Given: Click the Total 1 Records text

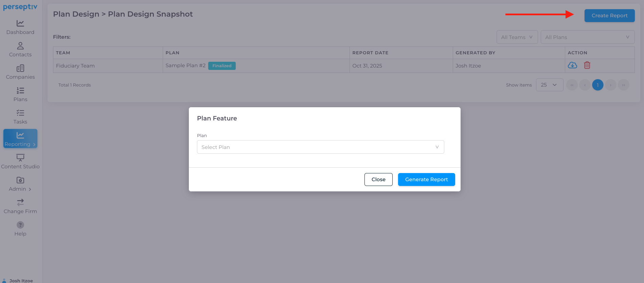Looking at the screenshot, I should (75, 85).
